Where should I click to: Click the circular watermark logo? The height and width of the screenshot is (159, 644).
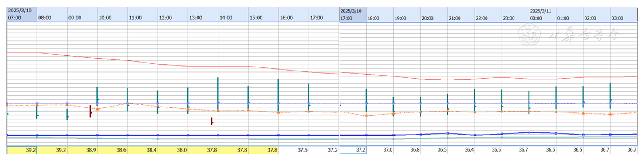point(530,34)
